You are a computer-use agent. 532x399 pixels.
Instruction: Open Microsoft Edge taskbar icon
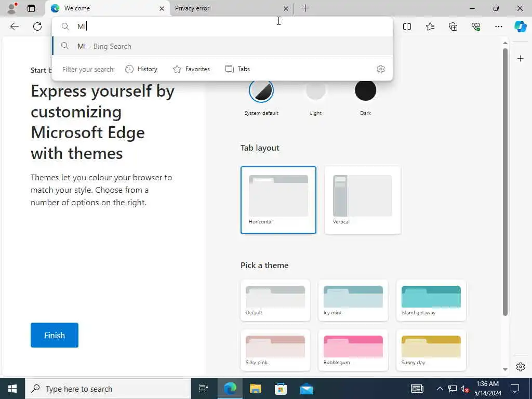pos(230,389)
